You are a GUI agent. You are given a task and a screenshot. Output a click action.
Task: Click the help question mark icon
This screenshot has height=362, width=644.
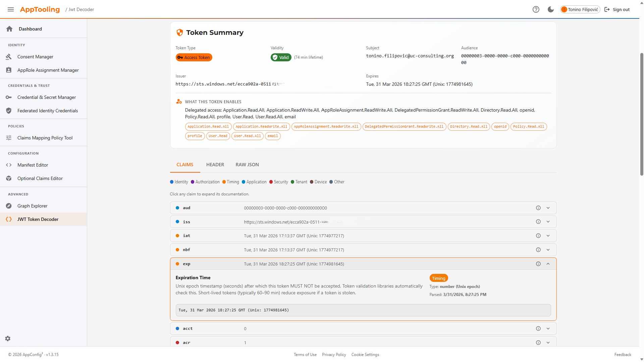pos(536,9)
